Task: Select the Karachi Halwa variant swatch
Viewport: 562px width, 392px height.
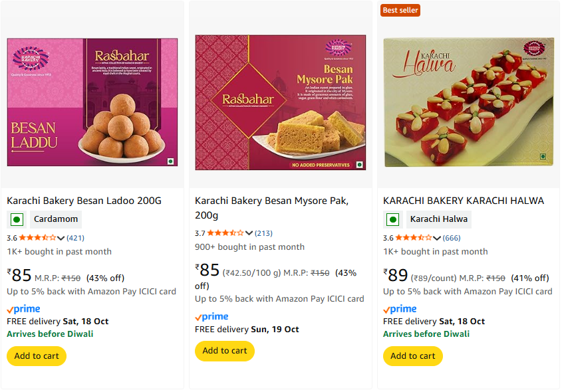Action: click(x=439, y=219)
